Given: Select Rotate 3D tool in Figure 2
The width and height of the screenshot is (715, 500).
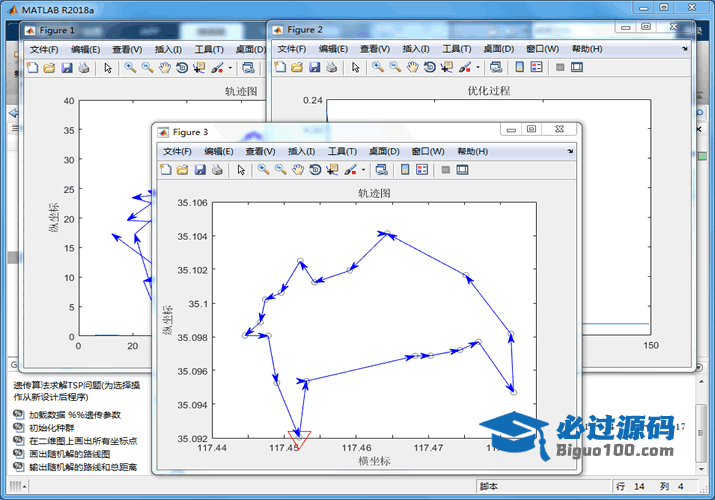Looking at the screenshot, I should click(x=430, y=67).
